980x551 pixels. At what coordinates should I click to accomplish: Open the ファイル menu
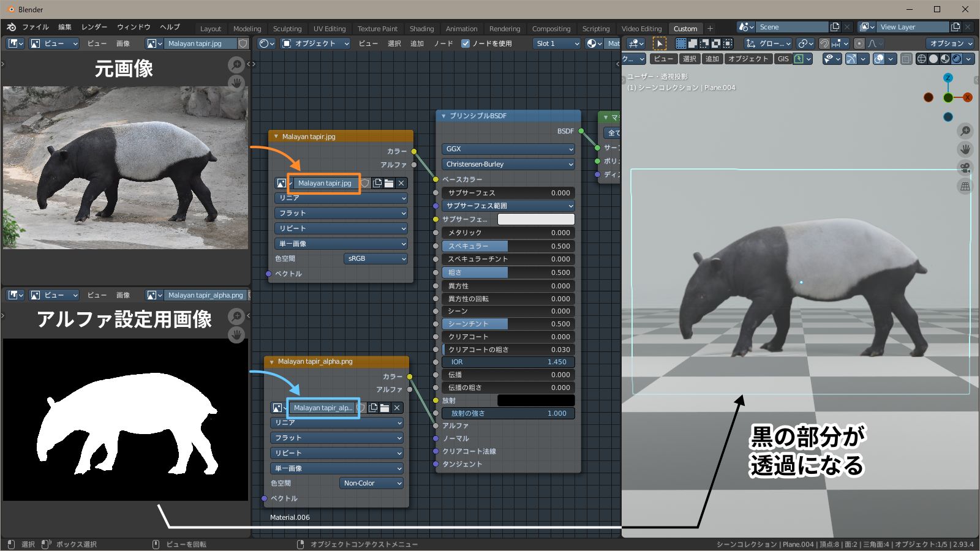[36, 27]
